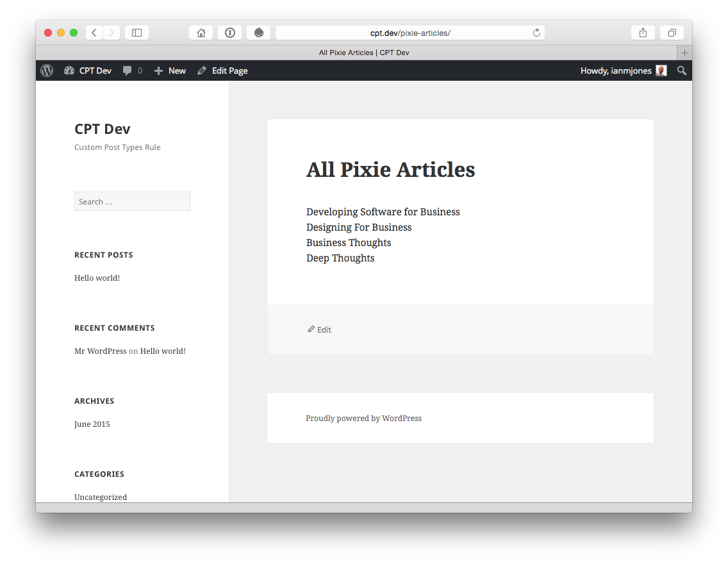Click the Edit link below the article list

pos(319,329)
